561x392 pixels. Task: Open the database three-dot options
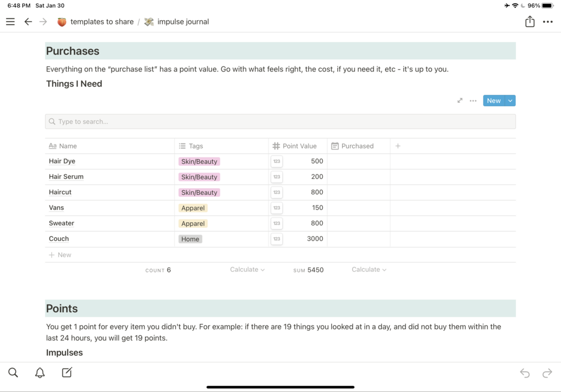[x=473, y=101]
